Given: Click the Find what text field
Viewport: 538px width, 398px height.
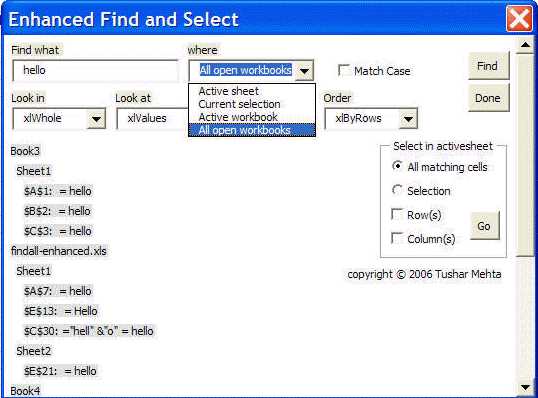Looking at the screenshot, I should tap(96, 71).
